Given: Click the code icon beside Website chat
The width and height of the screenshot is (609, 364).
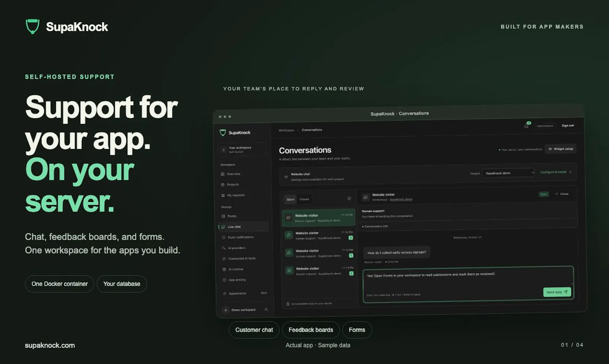Looking at the screenshot, I should click(x=286, y=176).
